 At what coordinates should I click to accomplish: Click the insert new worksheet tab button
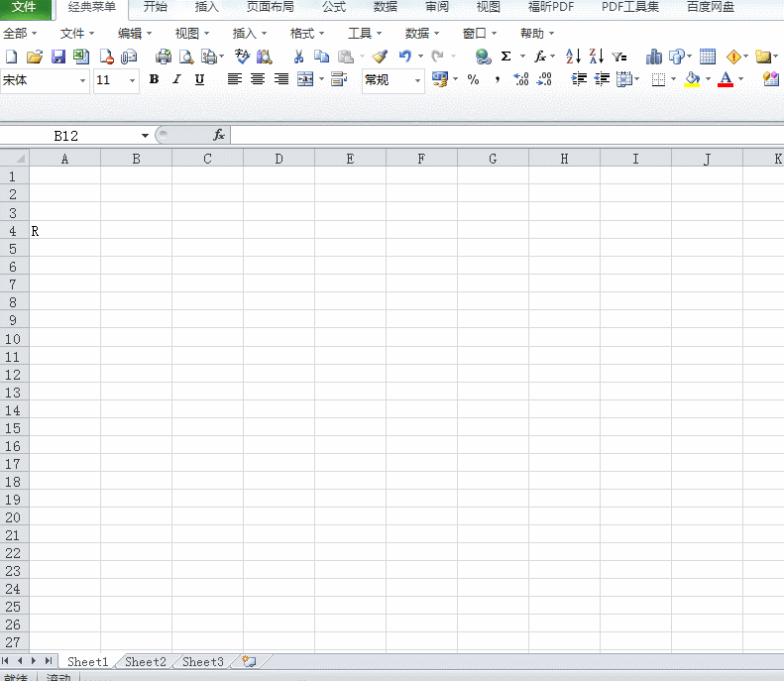point(249,661)
